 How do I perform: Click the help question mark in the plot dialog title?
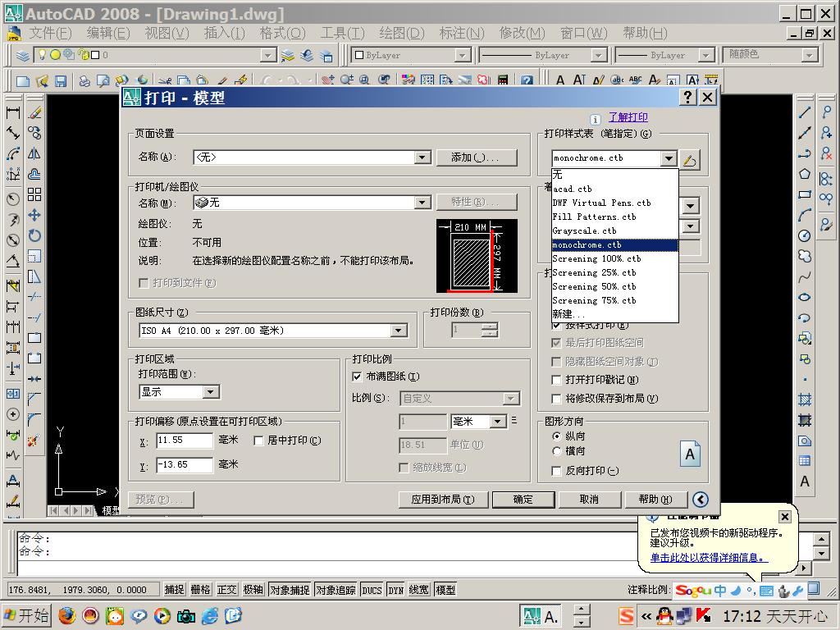coord(688,97)
